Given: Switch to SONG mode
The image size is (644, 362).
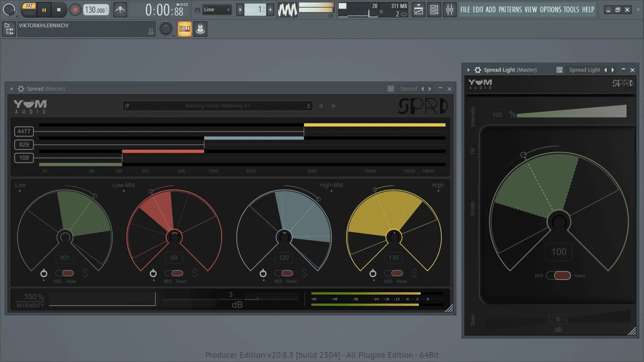Looking at the screenshot, I should pos(29,13).
